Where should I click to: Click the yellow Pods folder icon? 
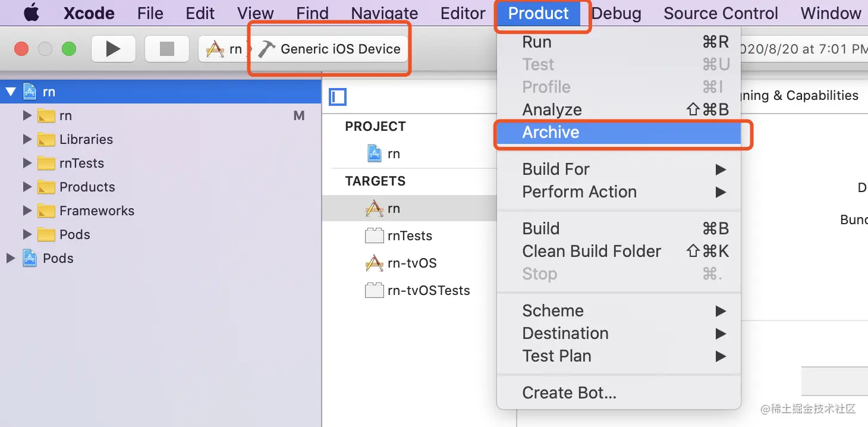tap(46, 235)
